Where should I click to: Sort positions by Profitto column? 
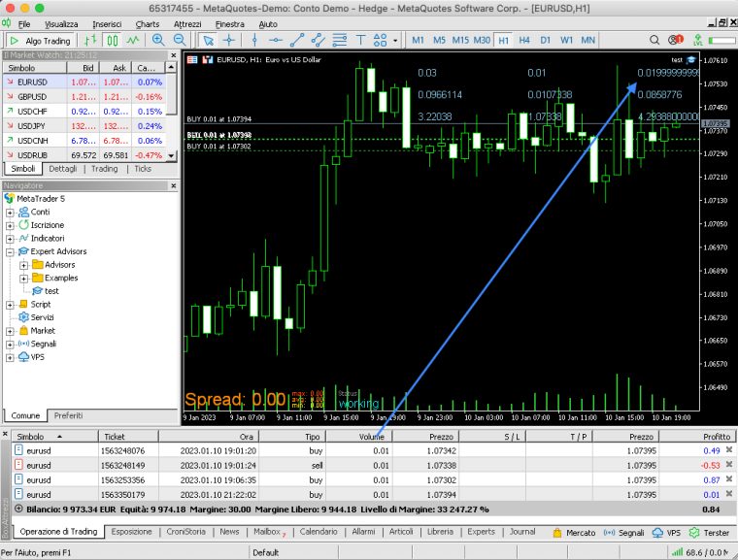click(697, 436)
